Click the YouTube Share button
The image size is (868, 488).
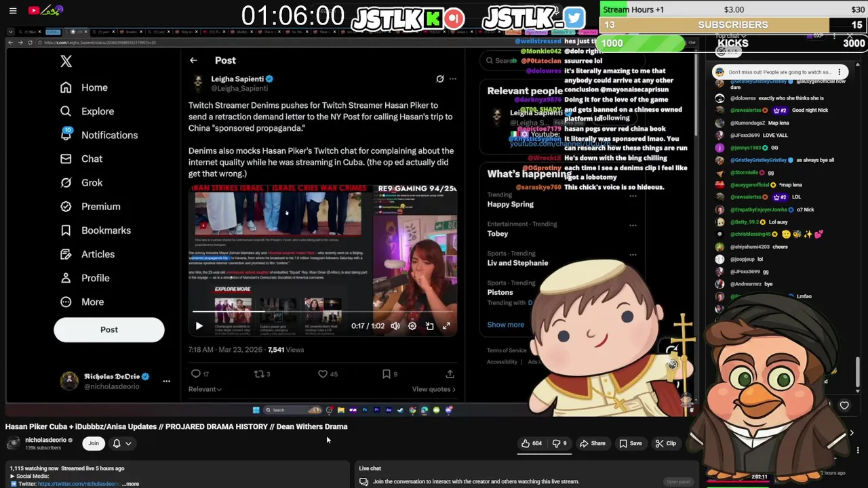tap(592, 443)
